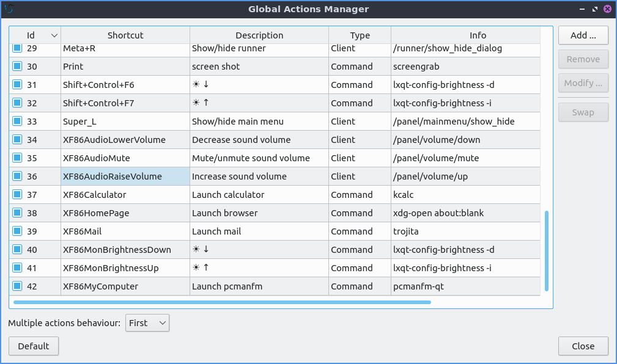Click the Add ... button
617x364 pixels.
[x=583, y=35]
